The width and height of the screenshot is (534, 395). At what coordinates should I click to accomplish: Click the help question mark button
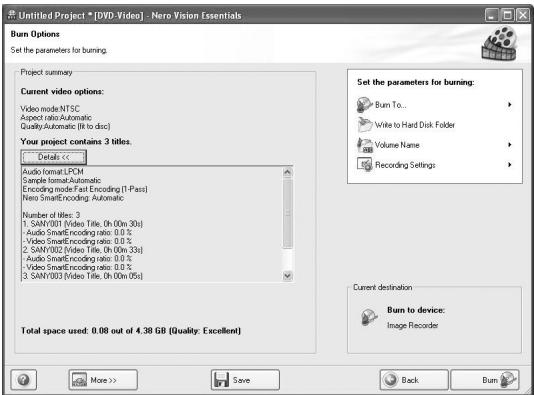pyautogui.click(x=23, y=380)
